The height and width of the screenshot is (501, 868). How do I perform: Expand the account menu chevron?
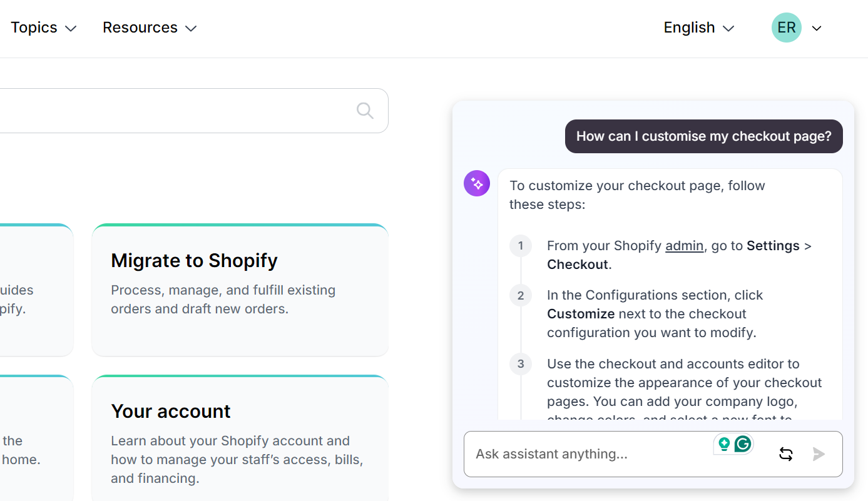(x=816, y=28)
